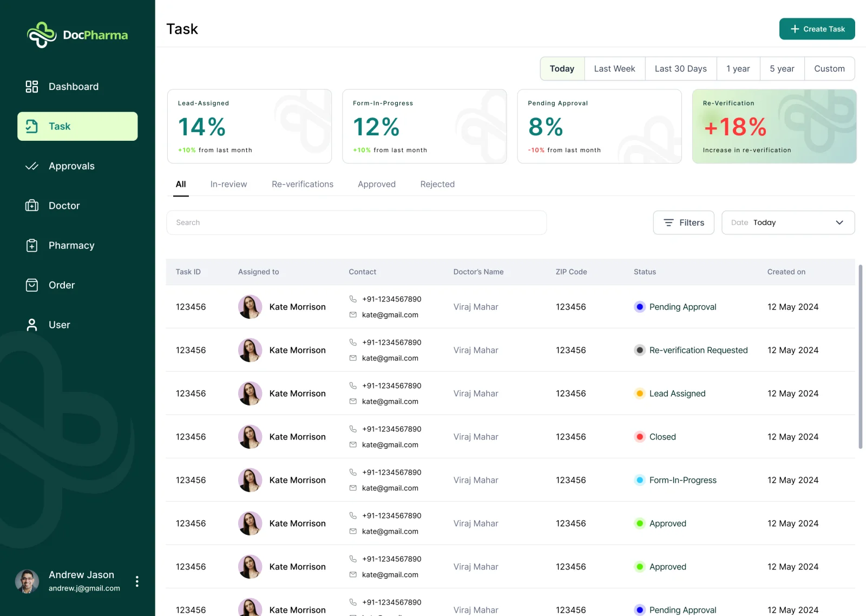The height and width of the screenshot is (616, 866).
Task: Click the cyan status dot beside Form-In-Progress
Action: pos(640,480)
